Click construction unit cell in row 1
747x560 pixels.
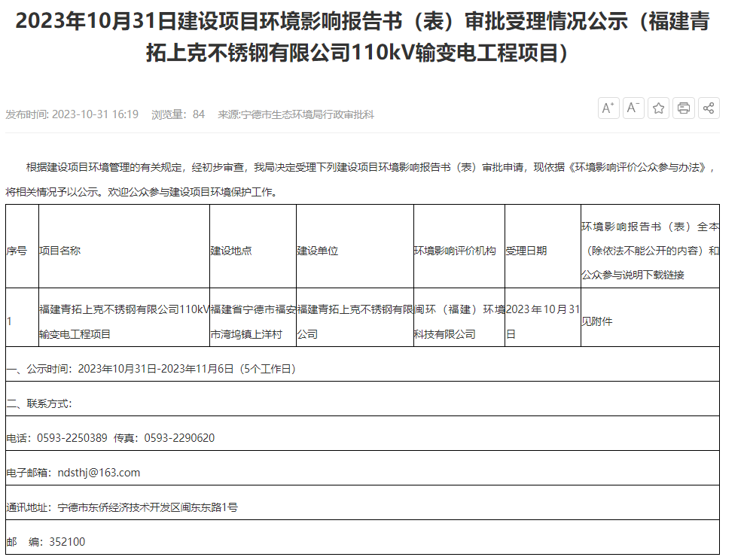[355, 317]
